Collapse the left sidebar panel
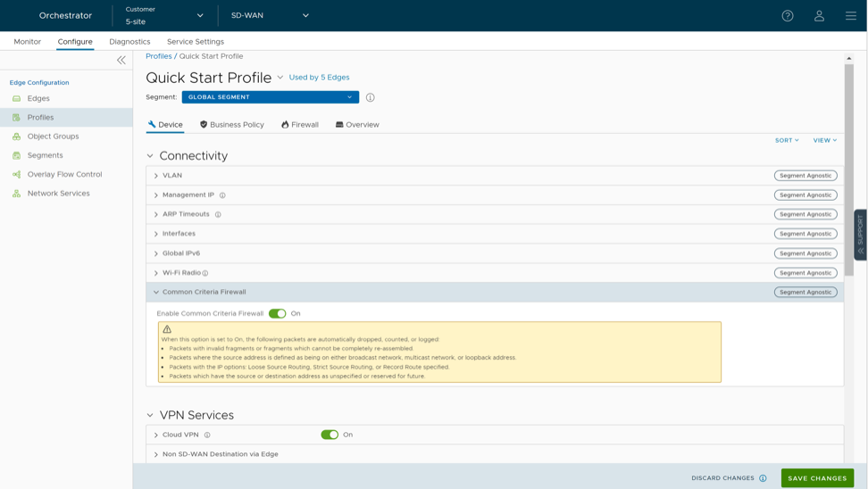 click(121, 60)
